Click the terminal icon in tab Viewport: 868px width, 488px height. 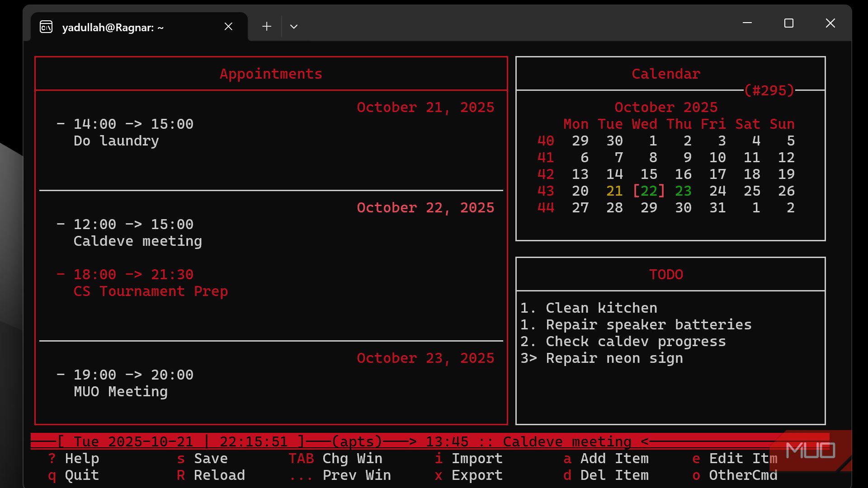point(46,27)
